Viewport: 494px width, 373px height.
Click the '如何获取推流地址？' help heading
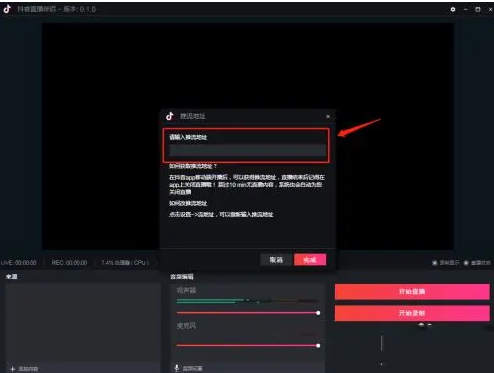[193, 166]
